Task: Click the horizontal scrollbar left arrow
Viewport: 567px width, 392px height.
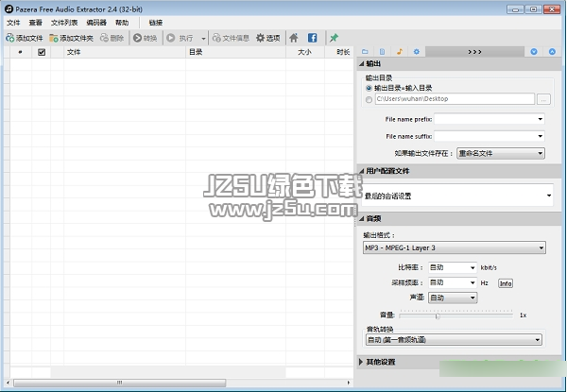Action: click(x=8, y=383)
